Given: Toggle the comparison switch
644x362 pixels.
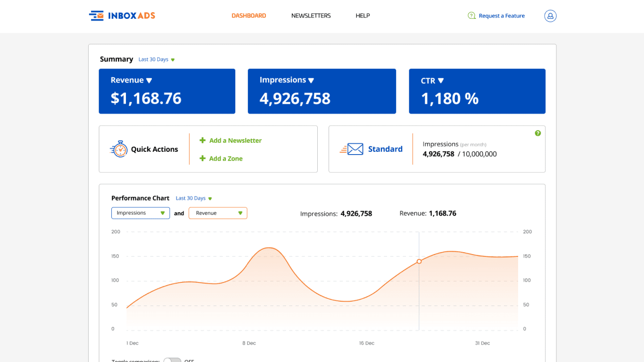Looking at the screenshot, I should [173, 360].
